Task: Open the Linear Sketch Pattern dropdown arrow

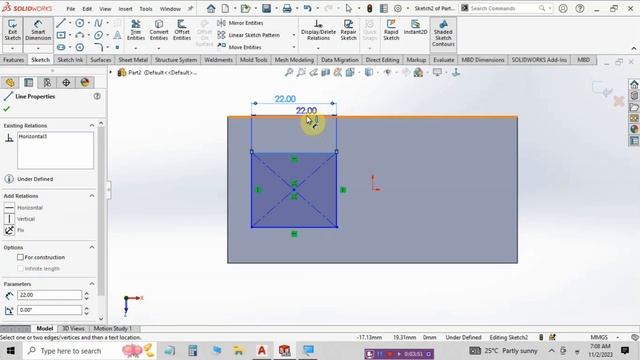Action: [293, 35]
